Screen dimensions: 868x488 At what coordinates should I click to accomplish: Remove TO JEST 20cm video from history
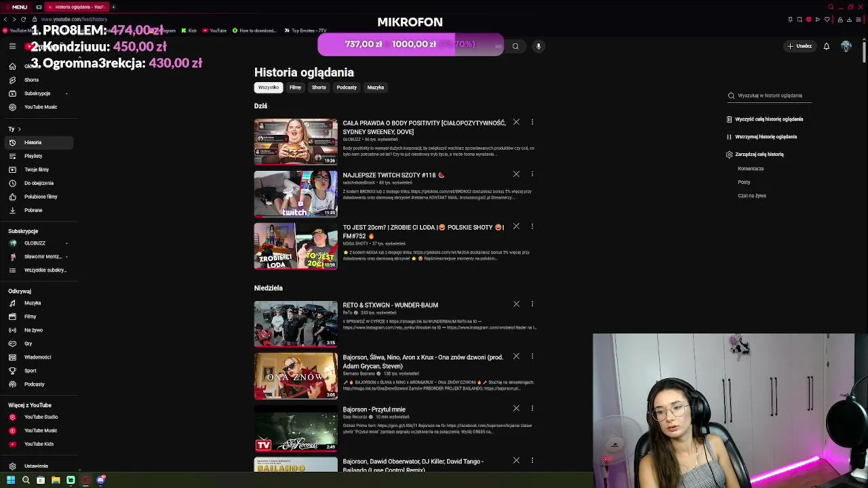click(516, 226)
